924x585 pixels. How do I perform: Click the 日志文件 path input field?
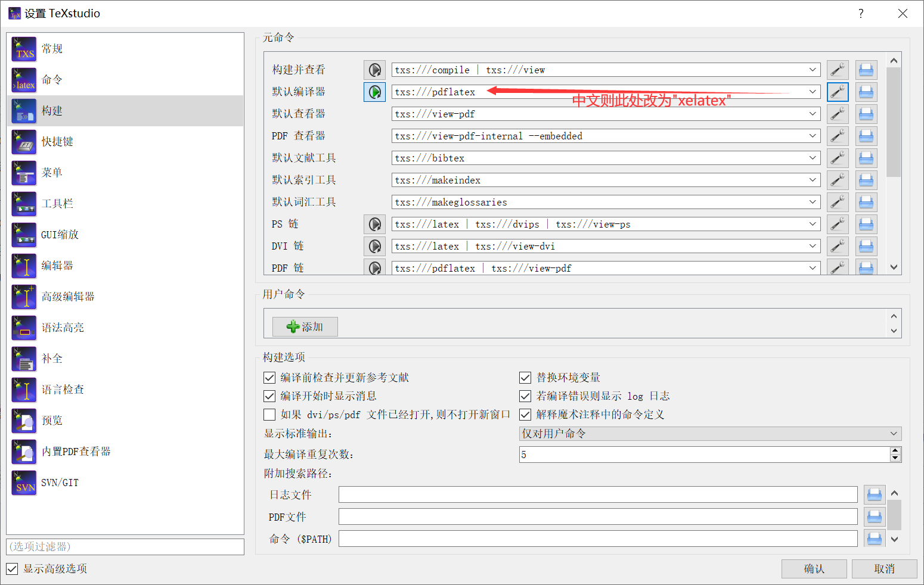598,494
